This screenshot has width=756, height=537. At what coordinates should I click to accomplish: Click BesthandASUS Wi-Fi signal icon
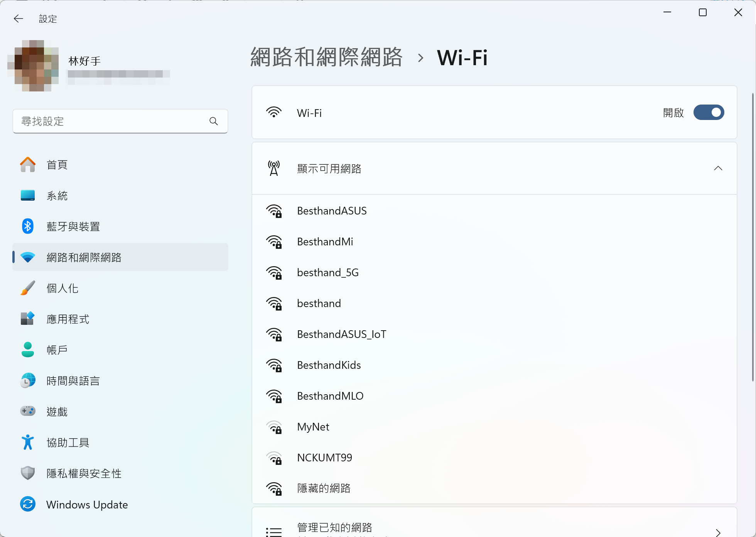tap(274, 211)
